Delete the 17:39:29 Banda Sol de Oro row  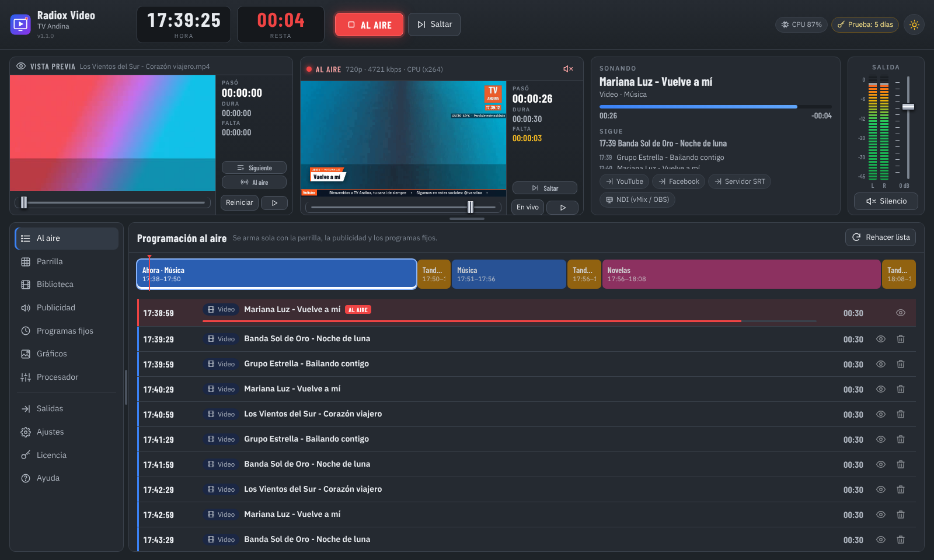point(901,339)
